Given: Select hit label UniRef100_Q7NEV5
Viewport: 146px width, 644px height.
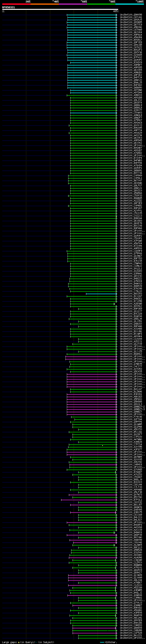Looking at the screenshot, I should coord(131,364).
